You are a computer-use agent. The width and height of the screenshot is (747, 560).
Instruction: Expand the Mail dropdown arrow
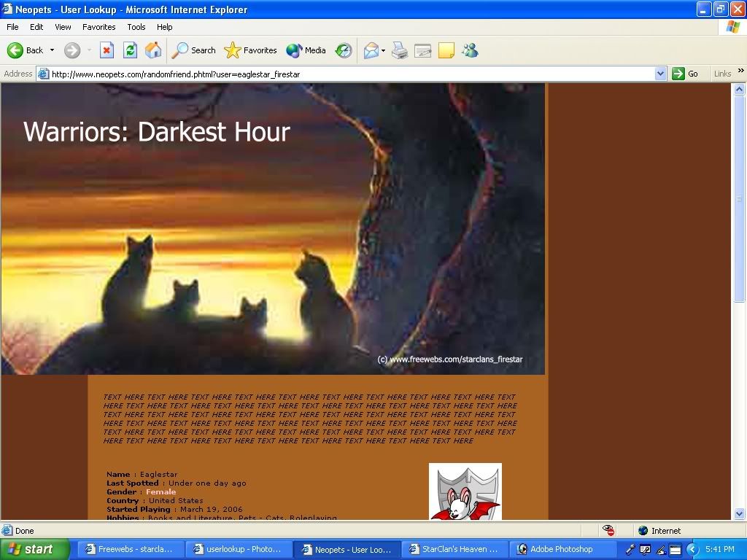(383, 50)
